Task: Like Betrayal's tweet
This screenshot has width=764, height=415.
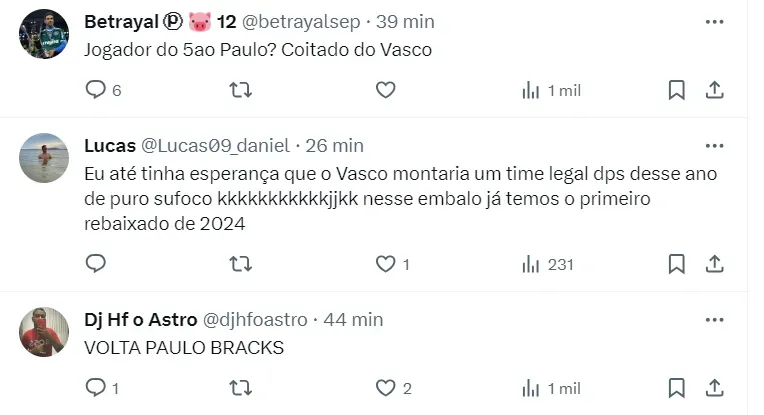Action: (386, 90)
